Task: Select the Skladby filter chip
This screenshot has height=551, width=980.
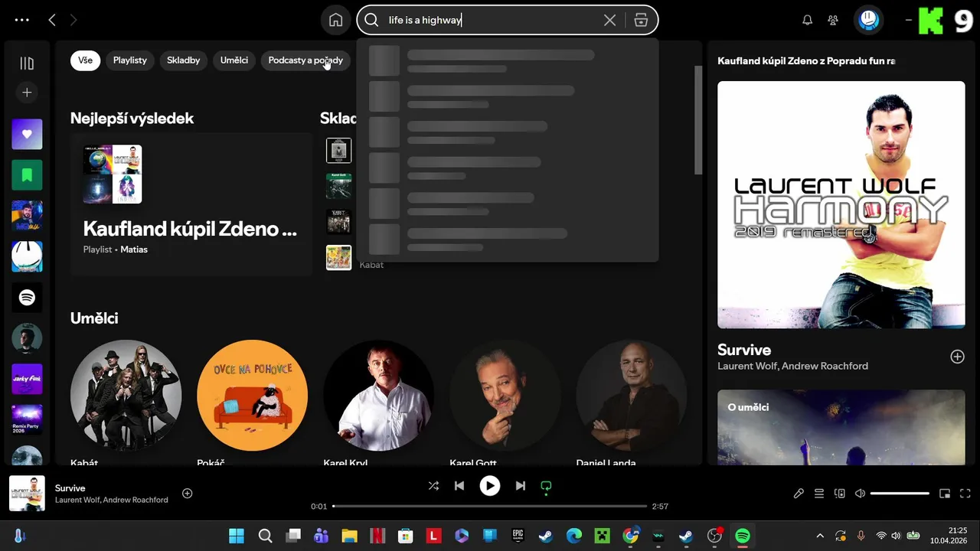Action: (x=184, y=60)
